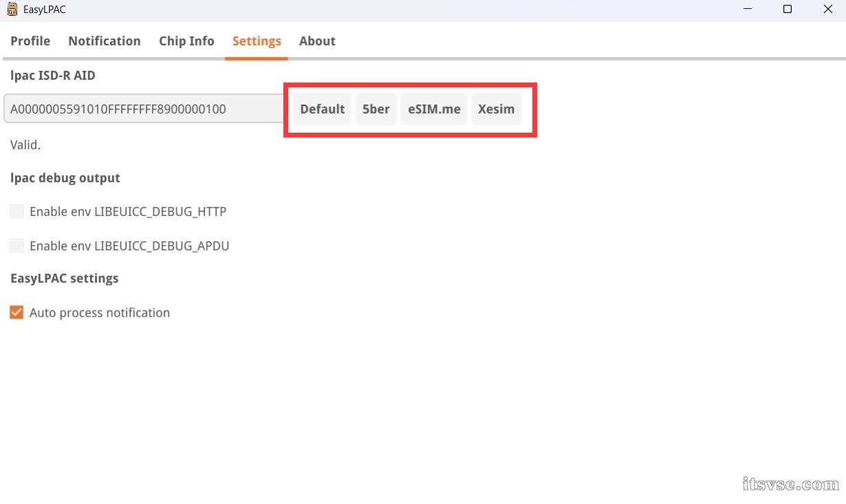Switch to the Profile tab
Screen dimensions: 846x504
30,41
